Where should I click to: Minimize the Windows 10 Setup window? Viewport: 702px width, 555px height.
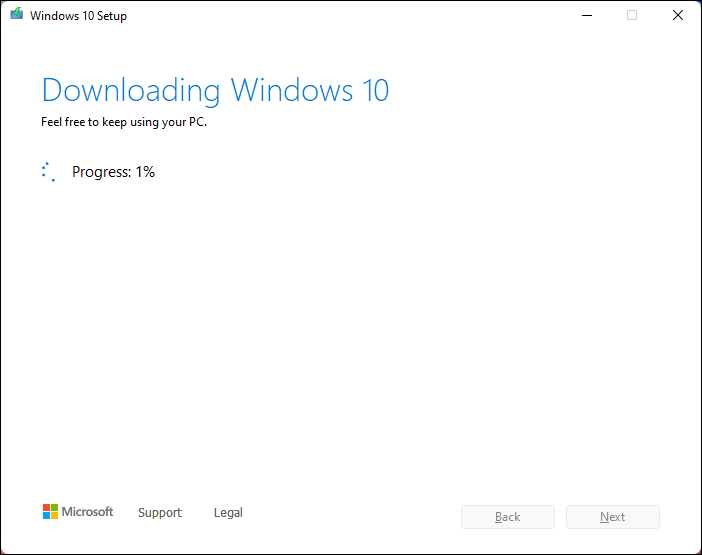587,15
